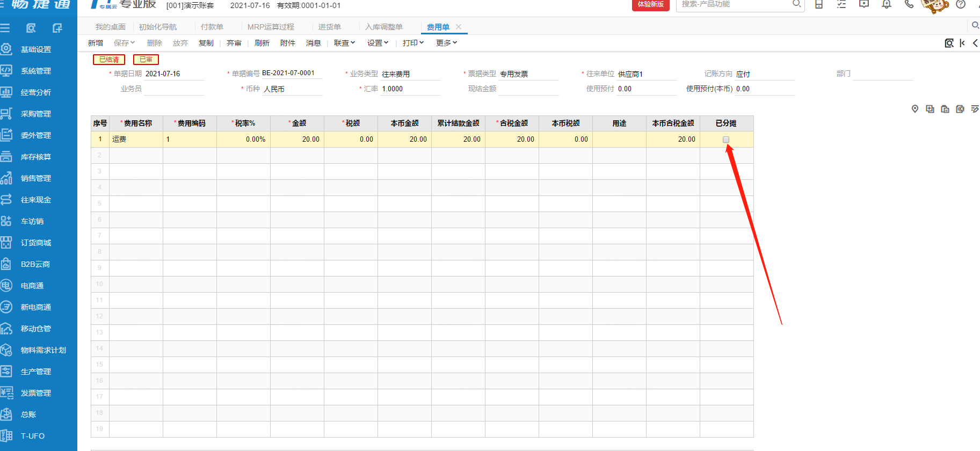The width and height of the screenshot is (980, 451).
Task: Open 发票管理 module
Action: [35, 393]
